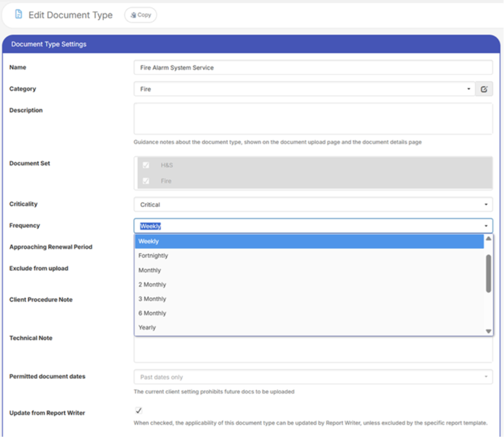Viewport: 504px width, 437px height.
Task: Toggle Update from Report Writer checkbox
Action: [138, 410]
